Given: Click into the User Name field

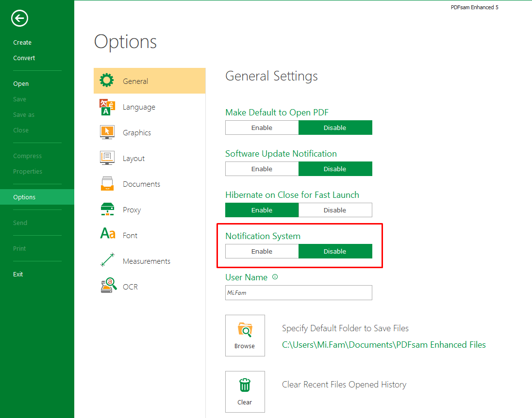Looking at the screenshot, I should tap(299, 292).
